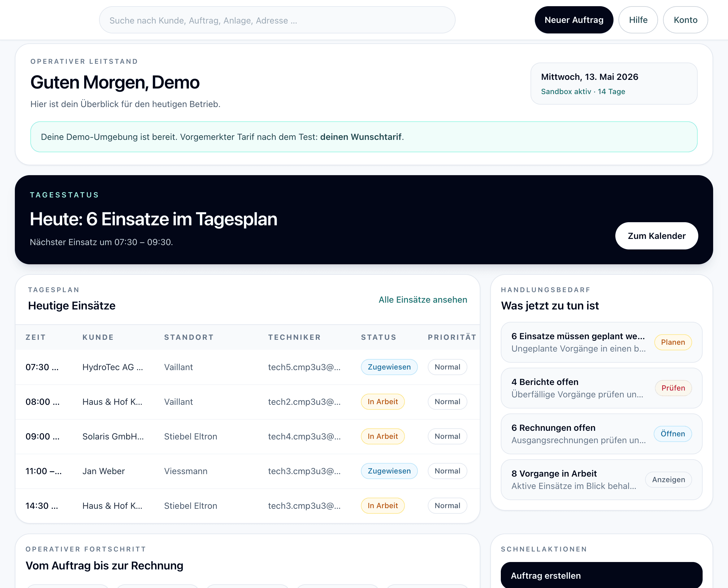Viewport: 728px width, 588px height.
Task: Open the Konto button
Action: [x=685, y=20]
